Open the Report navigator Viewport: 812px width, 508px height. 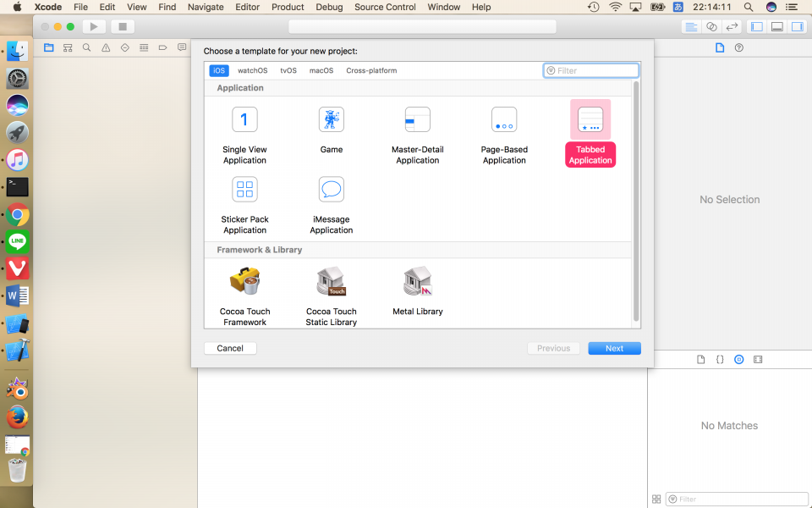[x=182, y=47]
